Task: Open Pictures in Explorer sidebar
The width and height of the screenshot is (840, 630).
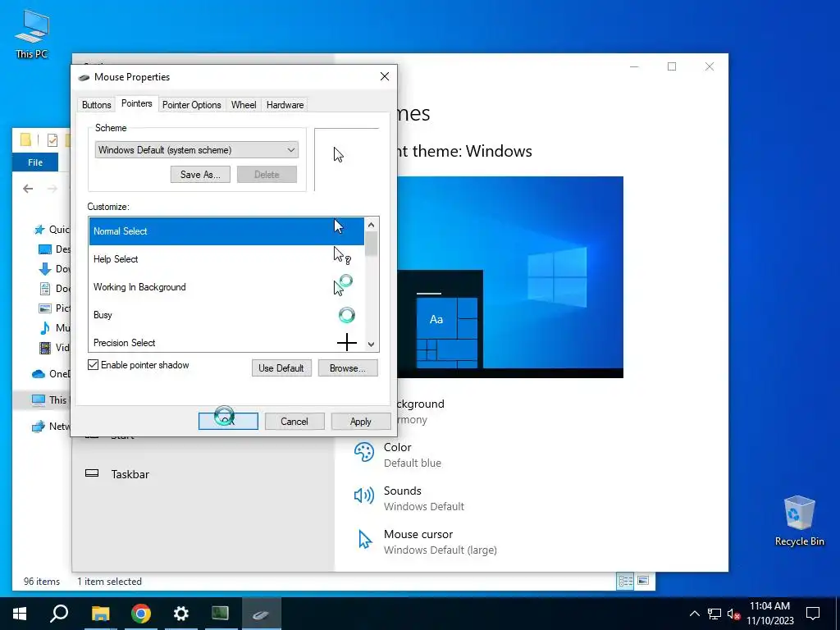Action: coord(55,308)
